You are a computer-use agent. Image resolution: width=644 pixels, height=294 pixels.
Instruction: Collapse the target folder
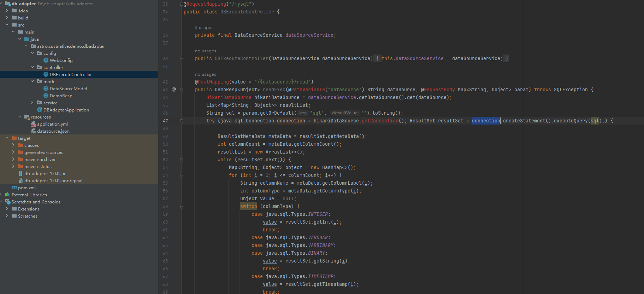click(7, 138)
